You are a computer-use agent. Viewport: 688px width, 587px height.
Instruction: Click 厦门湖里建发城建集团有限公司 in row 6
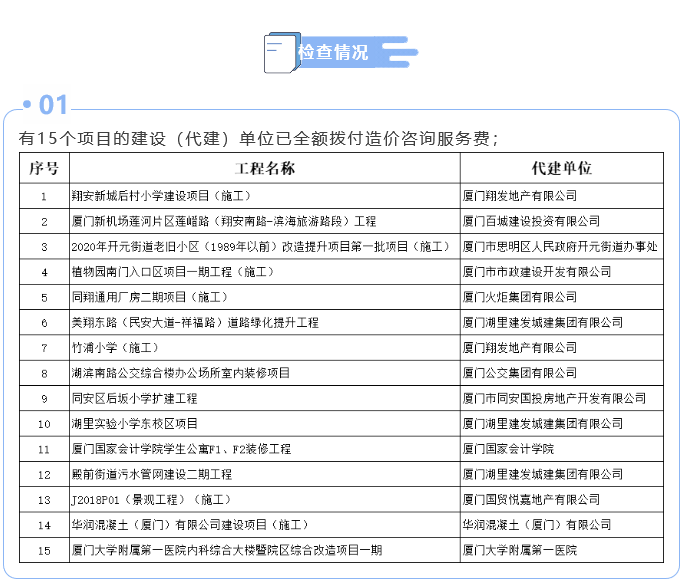point(562,323)
